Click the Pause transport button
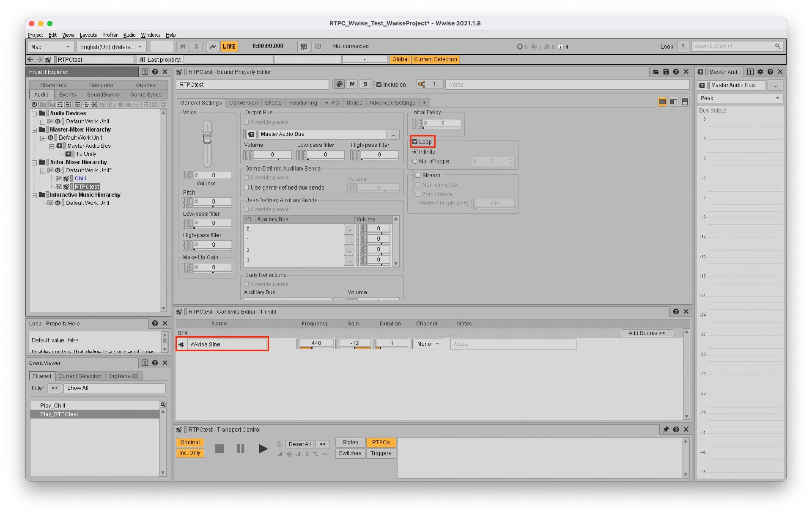The width and height of the screenshot is (812, 515). [x=240, y=449]
